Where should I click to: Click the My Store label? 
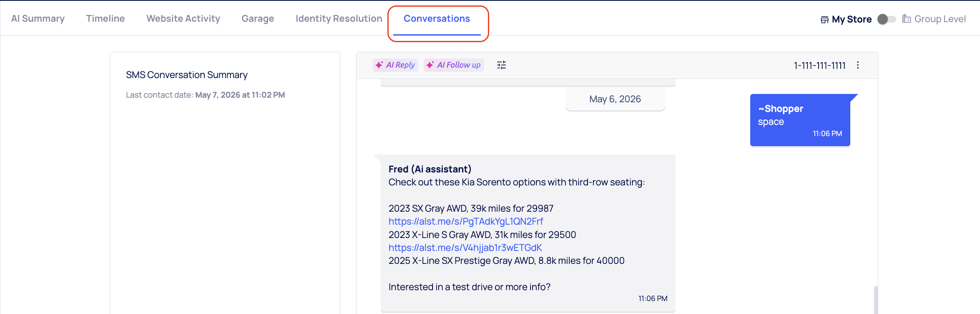click(852, 19)
